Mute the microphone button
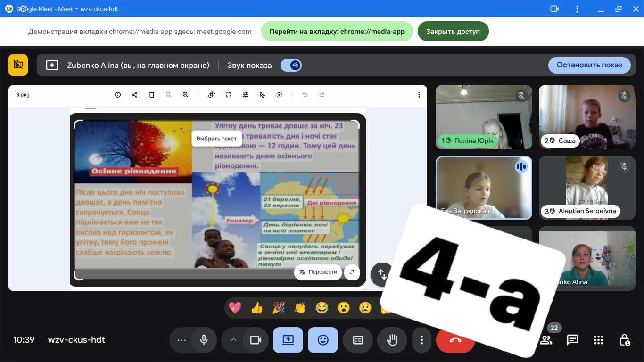Image resolution: width=644 pixels, height=362 pixels. tap(204, 340)
